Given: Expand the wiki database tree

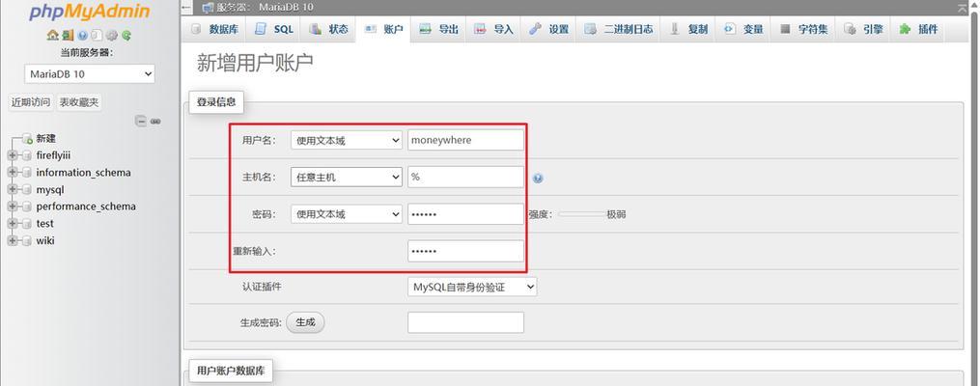Looking at the screenshot, I should [x=12, y=240].
